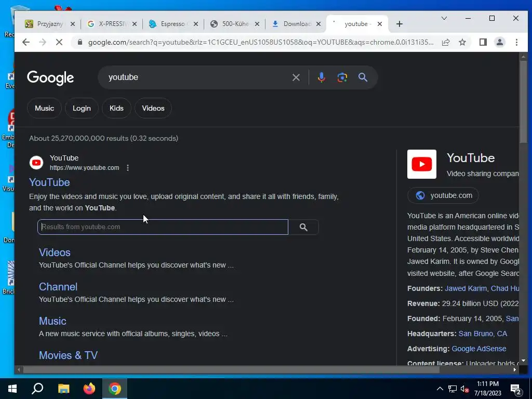Image resolution: width=532 pixels, height=399 pixels.
Task: Close the X-PRESSIV tab
Action: pyautogui.click(x=135, y=24)
